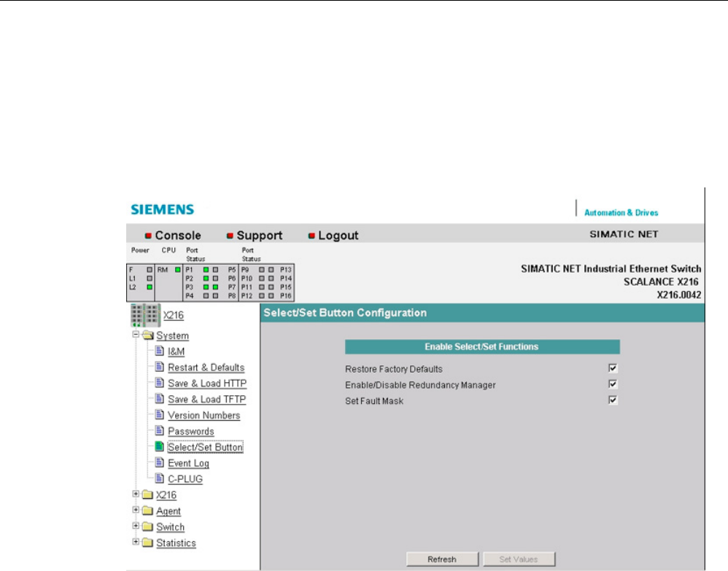Open the Version Numbers link

(x=204, y=416)
